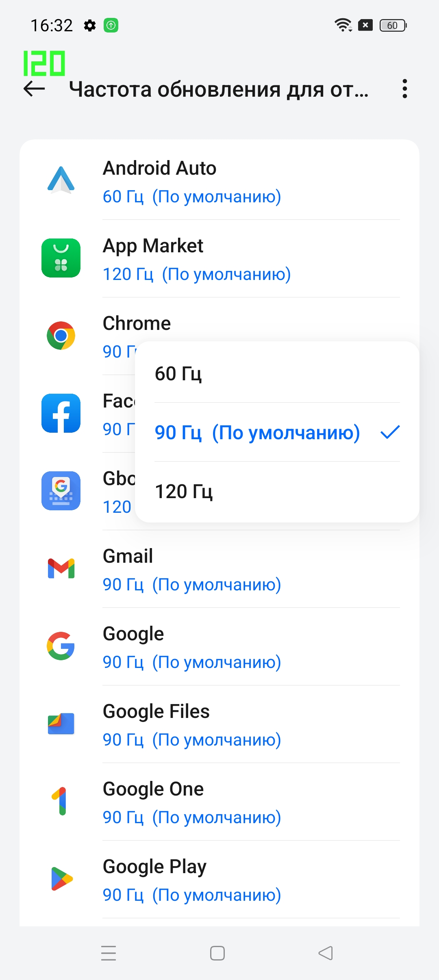
Task: Choose 120 Гц in popup menu
Action: pos(276,491)
